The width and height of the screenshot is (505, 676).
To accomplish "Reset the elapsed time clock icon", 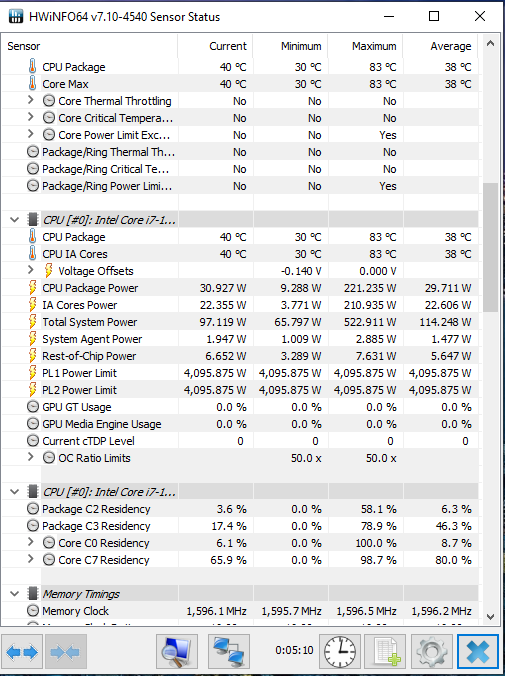I will coord(340,651).
